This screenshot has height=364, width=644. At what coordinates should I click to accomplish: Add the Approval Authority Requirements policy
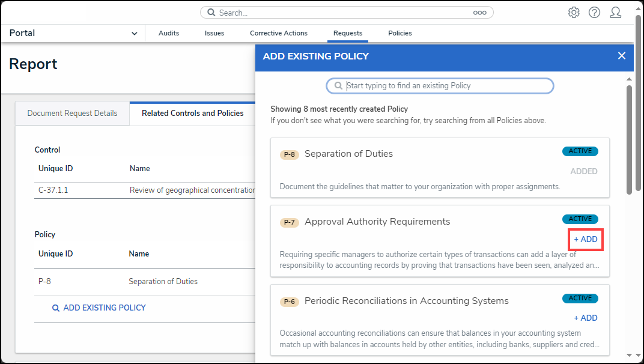point(586,239)
